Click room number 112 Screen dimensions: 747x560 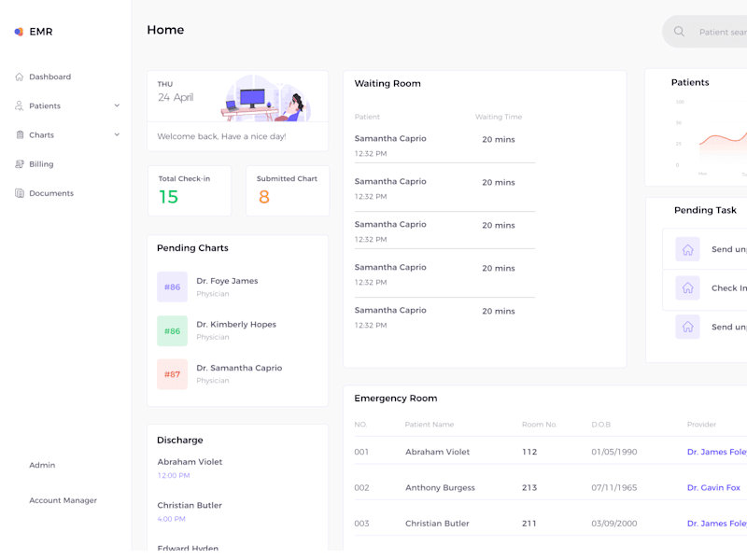[x=529, y=452]
